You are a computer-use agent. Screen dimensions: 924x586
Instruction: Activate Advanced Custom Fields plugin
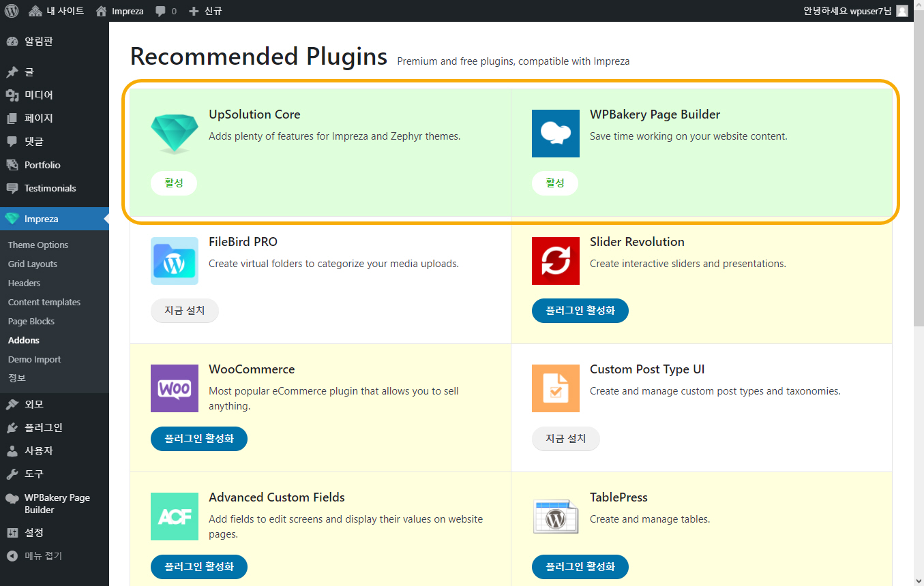pyautogui.click(x=199, y=566)
